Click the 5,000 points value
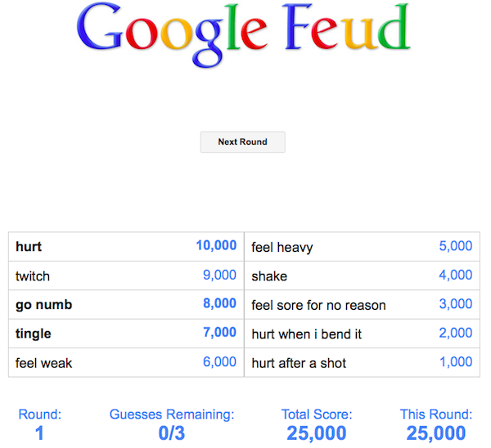Viewport: 491px width, 448px height. [456, 245]
